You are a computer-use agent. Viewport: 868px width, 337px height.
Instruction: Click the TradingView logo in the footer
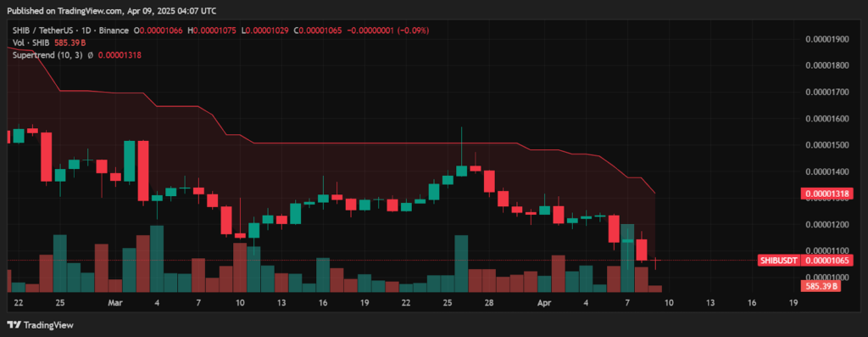pyautogui.click(x=40, y=325)
